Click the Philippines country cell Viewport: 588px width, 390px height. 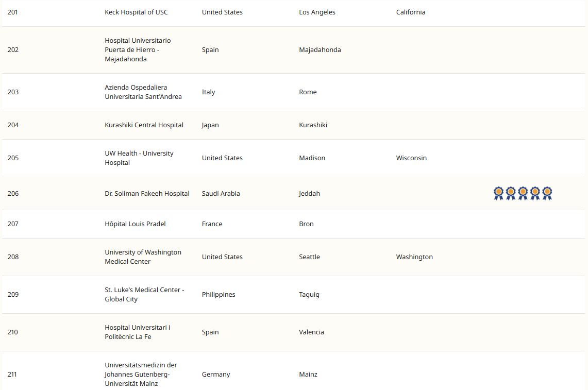(219, 295)
